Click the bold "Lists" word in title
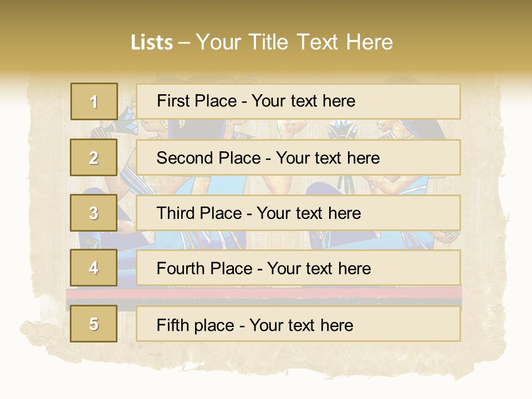Screen dimensions: 532x399 click(151, 43)
